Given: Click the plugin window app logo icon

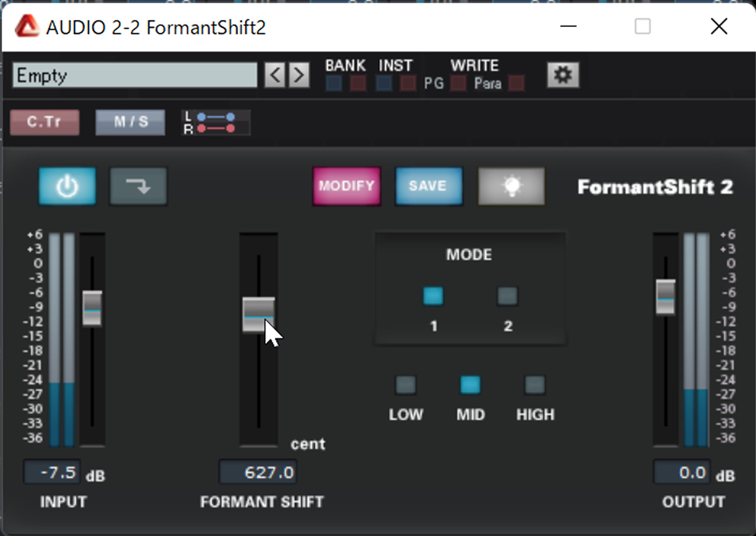Looking at the screenshot, I should [x=27, y=26].
